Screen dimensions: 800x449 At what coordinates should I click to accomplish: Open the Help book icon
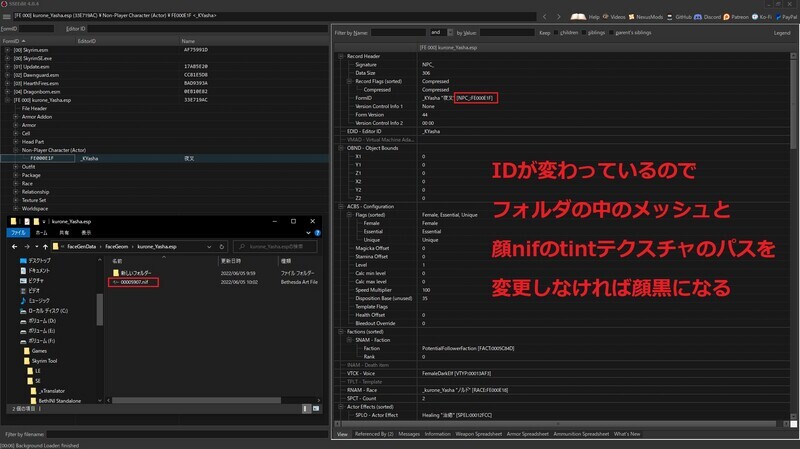578,16
